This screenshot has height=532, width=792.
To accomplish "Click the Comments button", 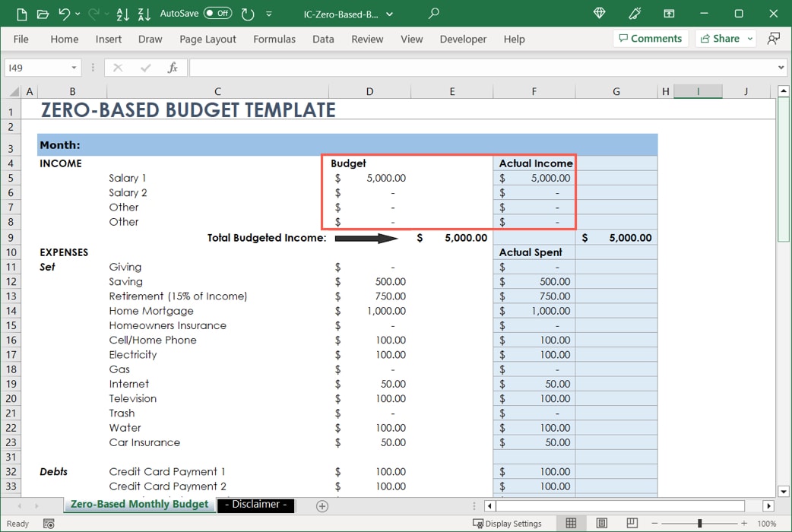I will (651, 38).
